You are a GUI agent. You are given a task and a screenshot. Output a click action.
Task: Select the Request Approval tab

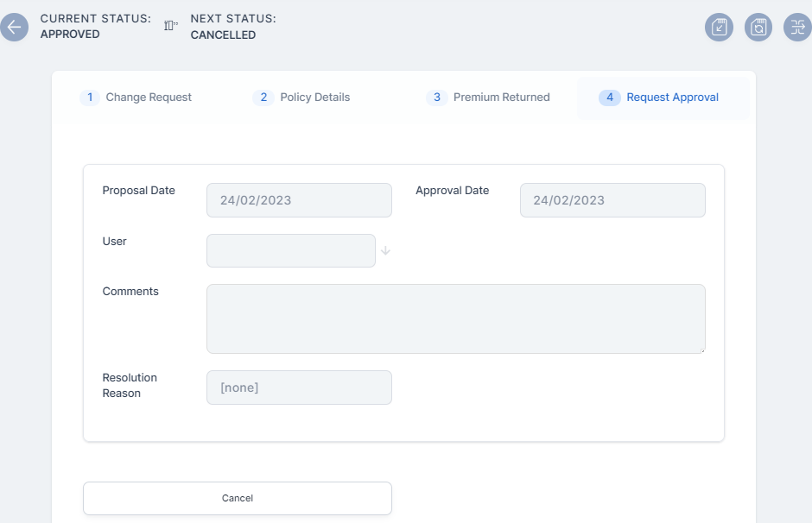(672, 98)
